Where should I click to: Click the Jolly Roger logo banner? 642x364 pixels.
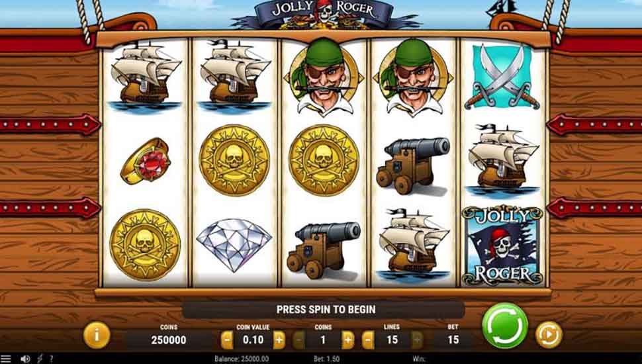[x=324, y=15]
